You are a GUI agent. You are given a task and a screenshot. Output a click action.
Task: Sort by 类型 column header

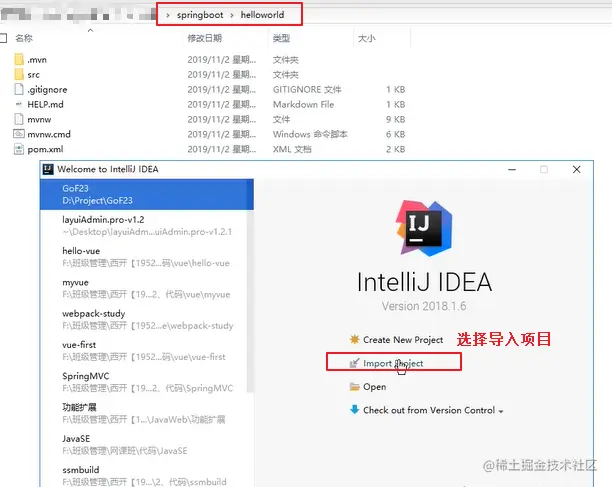click(x=281, y=38)
